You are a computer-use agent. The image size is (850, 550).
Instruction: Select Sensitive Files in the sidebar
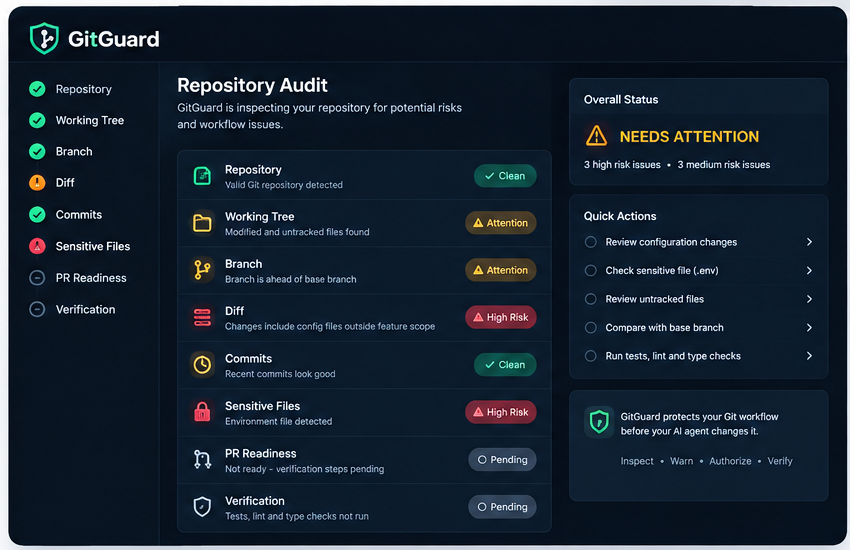(93, 246)
